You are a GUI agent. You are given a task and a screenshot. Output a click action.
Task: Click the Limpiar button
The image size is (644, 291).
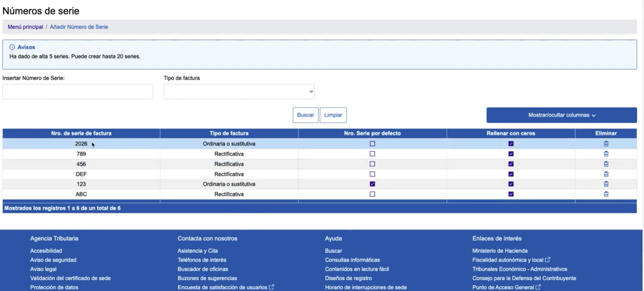333,115
